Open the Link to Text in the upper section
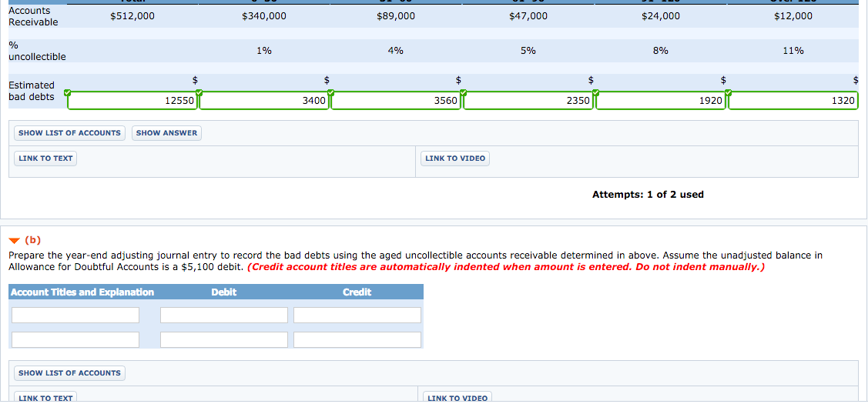This screenshot has width=868, height=404. 45,159
